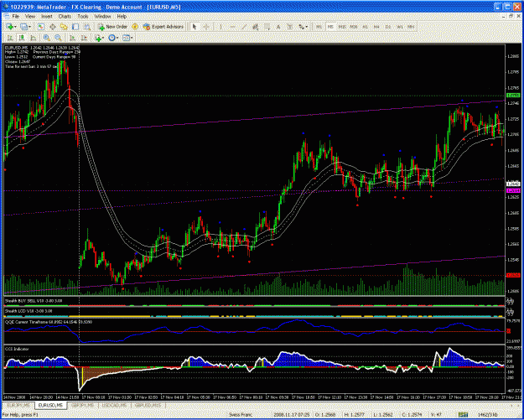Open the MetaEditor yellow diamond icon
This screenshot has height=420, width=524.
pyautogui.click(x=135, y=27)
